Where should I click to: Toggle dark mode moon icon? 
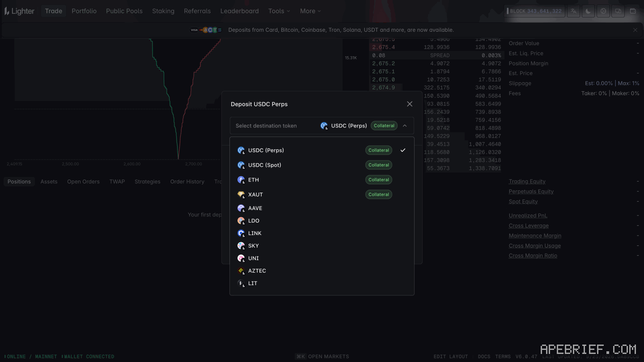click(x=588, y=11)
